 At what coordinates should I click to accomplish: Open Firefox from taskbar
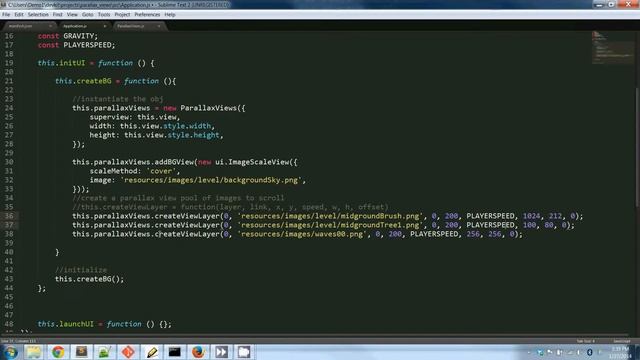click(198, 352)
